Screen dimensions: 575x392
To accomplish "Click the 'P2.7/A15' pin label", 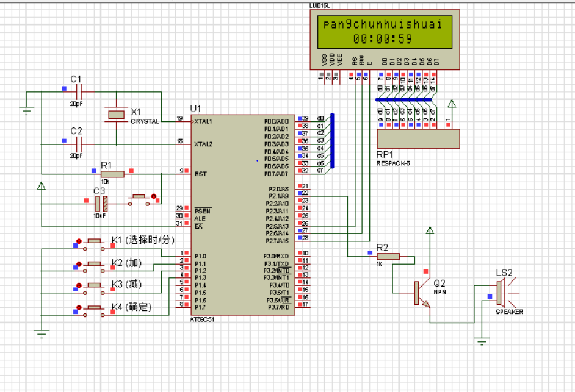I will click(x=277, y=241).
